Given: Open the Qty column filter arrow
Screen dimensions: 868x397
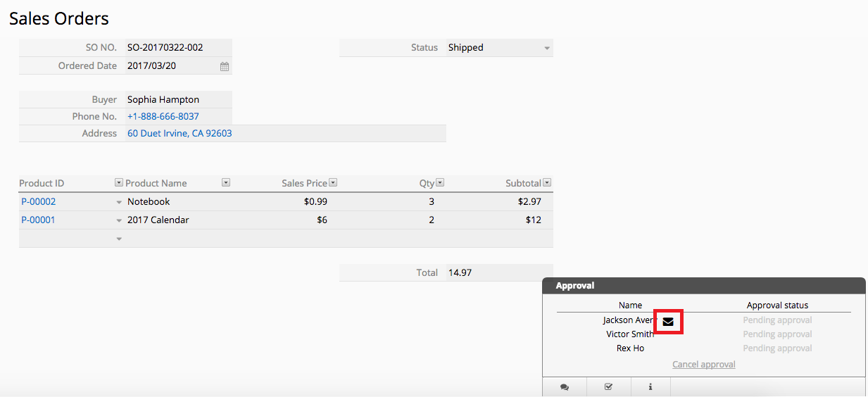Looking at the screenshot, I should 440,183.
